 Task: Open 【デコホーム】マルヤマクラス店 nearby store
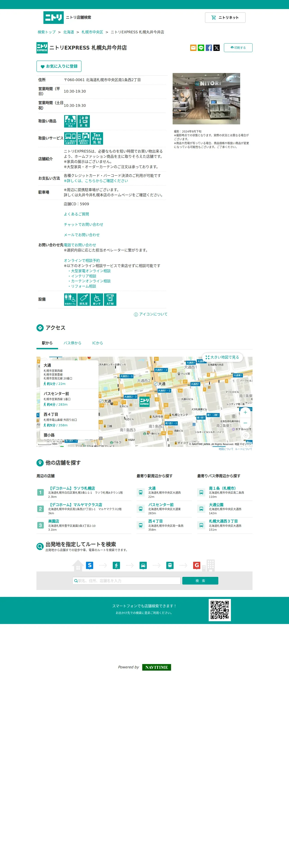[x=75, y=505]
